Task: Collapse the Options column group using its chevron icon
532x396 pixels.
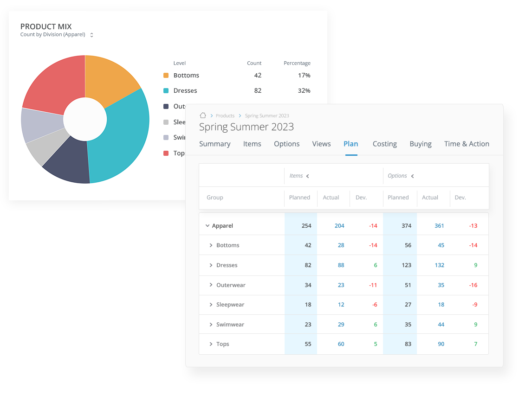Action: click(x=412, y=176)
